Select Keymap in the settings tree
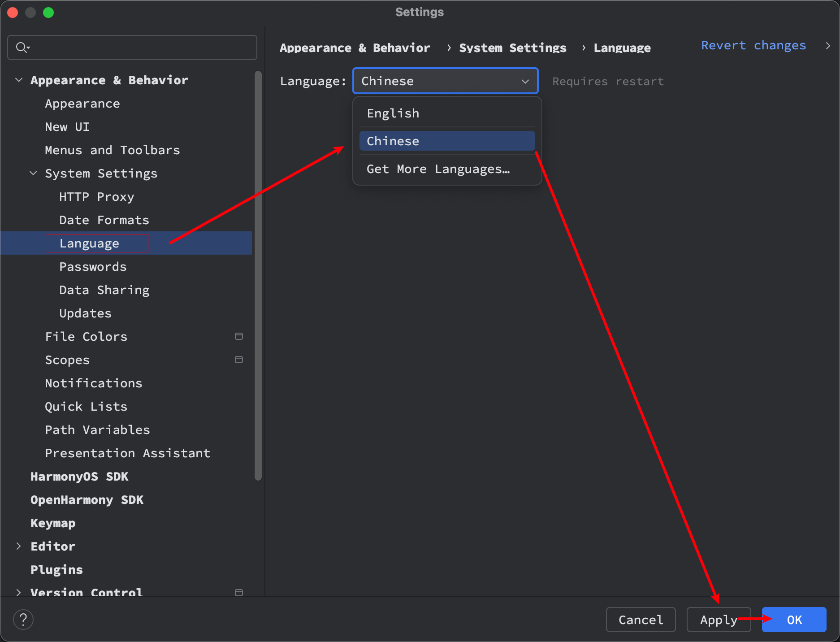The height and width of the screenshot is (642, 840). pyautogui.click(x=53, y=523)
